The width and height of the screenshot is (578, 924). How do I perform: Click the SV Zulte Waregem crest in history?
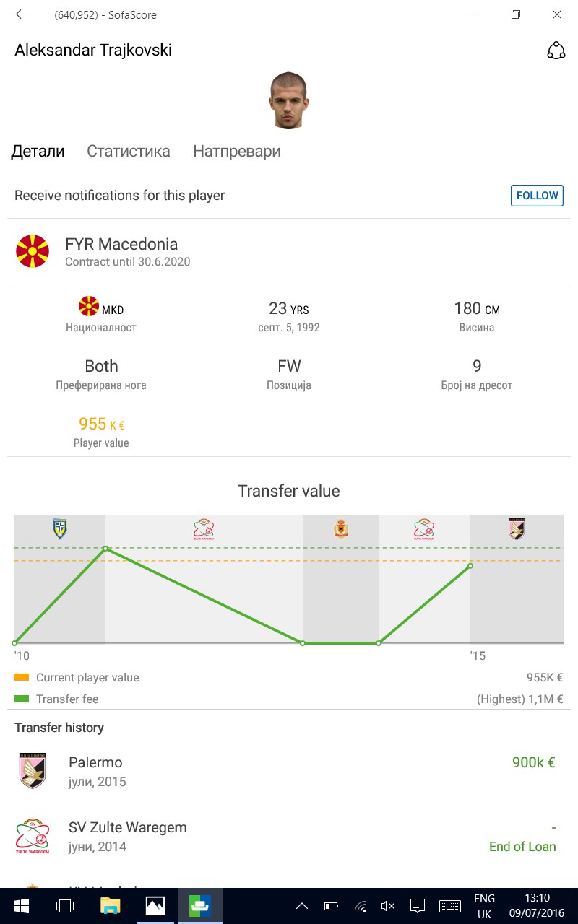(x=33, y=837)
